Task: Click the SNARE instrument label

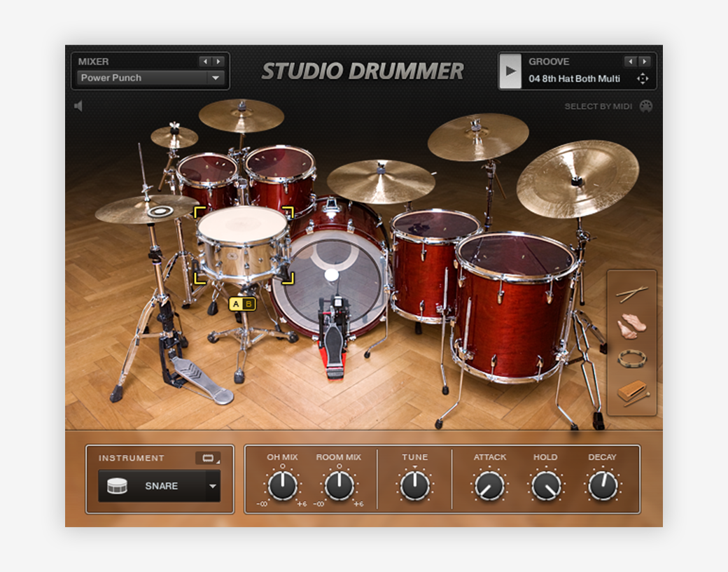Action: click(x=161, y=486)
